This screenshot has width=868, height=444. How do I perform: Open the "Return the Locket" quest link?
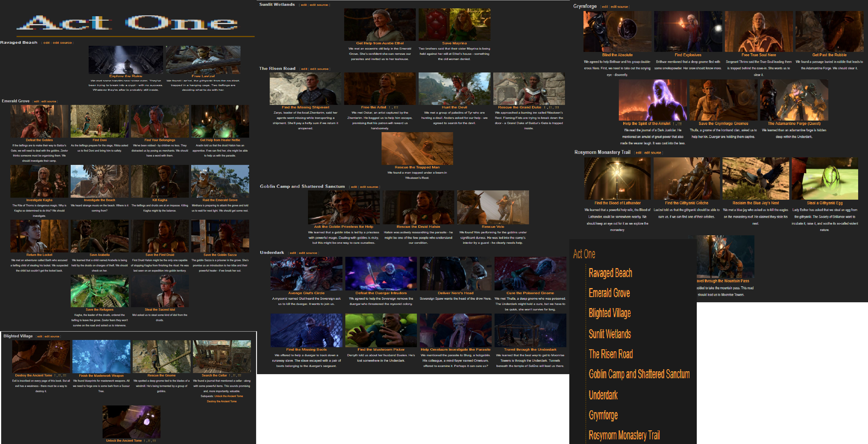point(39,255)
